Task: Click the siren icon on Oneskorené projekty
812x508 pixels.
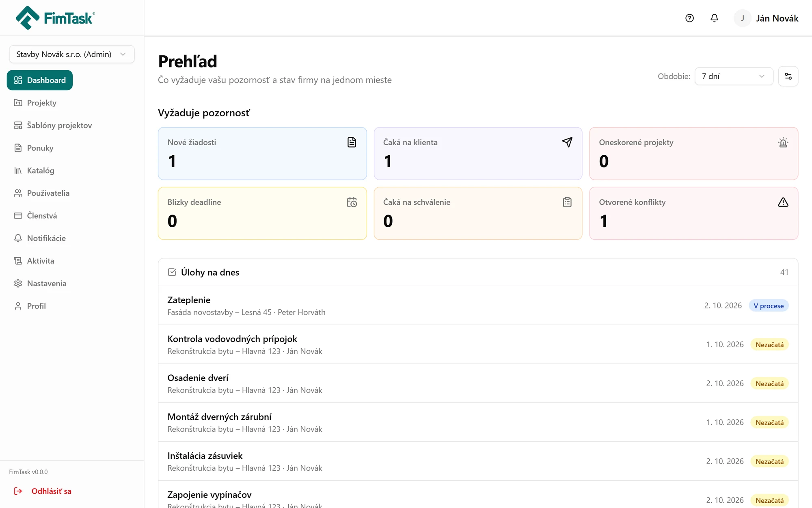Action: [x=783, y=142]
